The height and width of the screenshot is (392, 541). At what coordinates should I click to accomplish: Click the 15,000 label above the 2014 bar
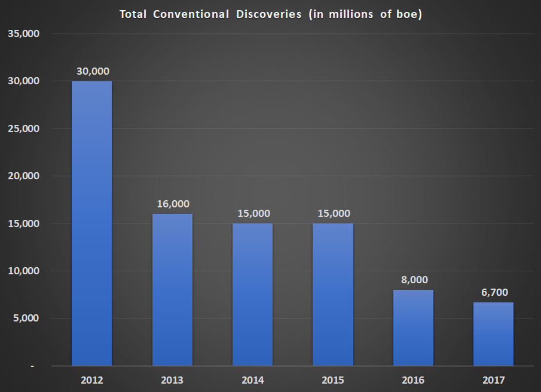[x=253, y=213]
